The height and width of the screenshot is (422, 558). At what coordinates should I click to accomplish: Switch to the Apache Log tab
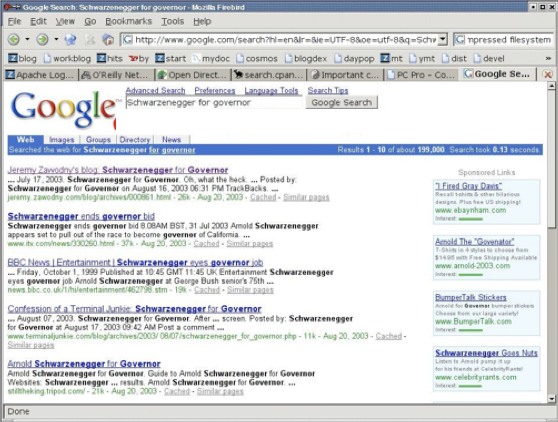click(40, 75)
